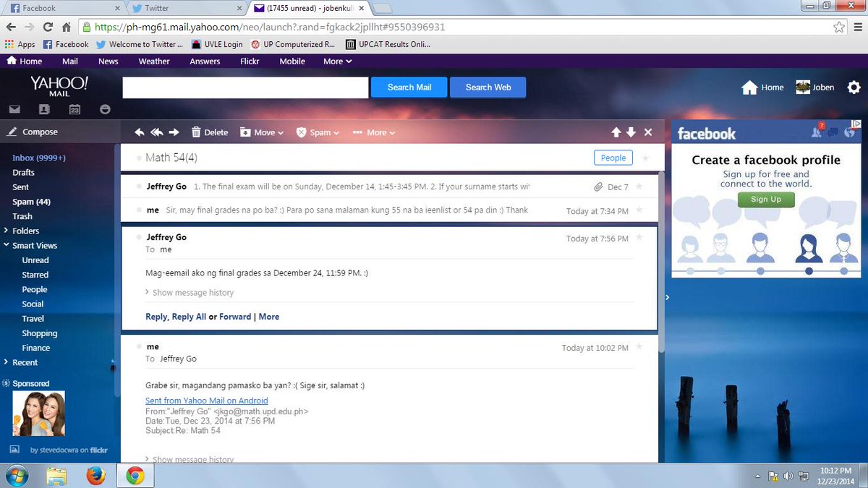Open File Explorer from the taskbar
This screenshot has width=868, height=488.
click(56, 475)
